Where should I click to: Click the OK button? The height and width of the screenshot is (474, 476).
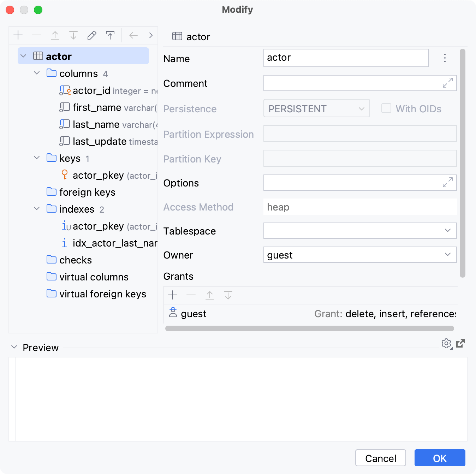[440, 458]
